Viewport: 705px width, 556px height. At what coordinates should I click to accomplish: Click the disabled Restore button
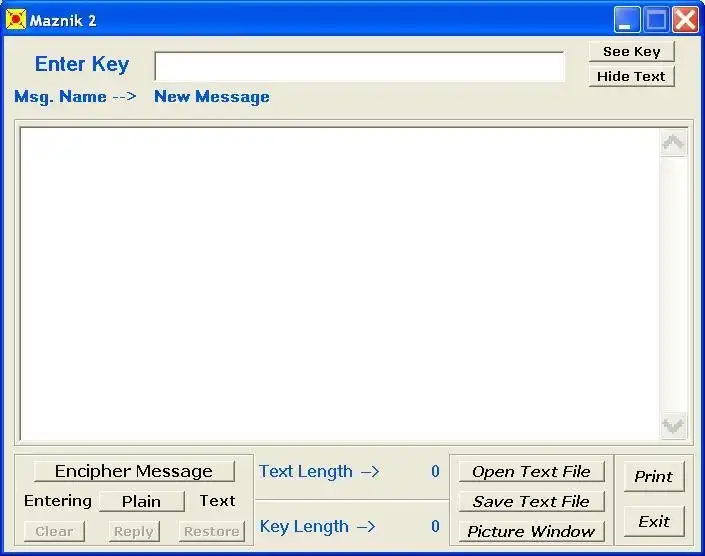[x=212, y=531]
